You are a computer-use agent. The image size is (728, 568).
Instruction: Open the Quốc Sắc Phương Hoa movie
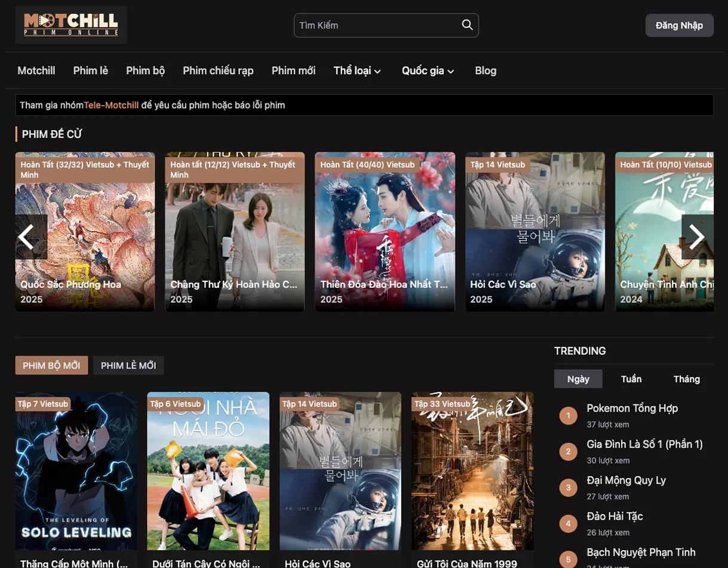click(84, 232)
